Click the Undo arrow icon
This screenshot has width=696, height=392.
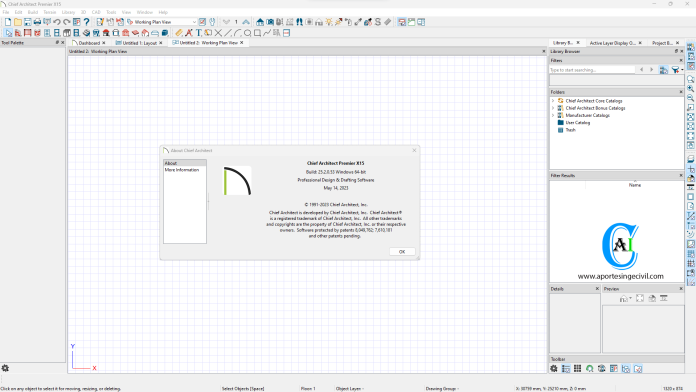click(57, 22)
